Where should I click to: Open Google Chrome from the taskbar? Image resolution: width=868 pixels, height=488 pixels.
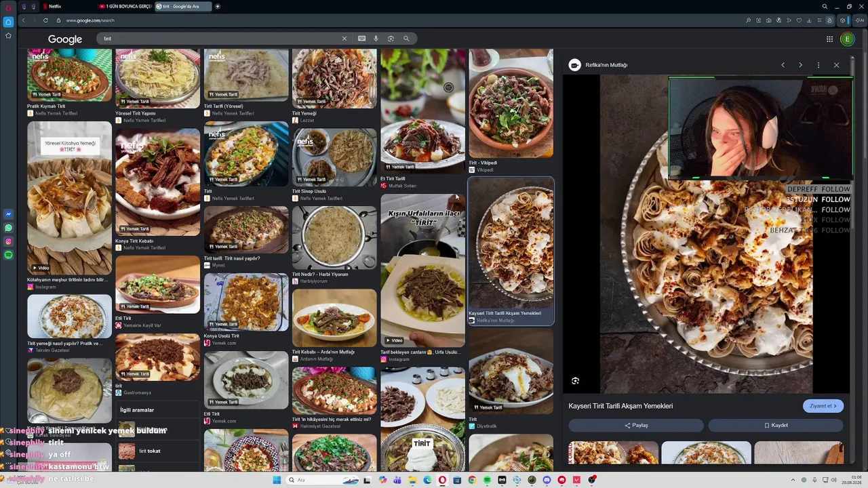click(x=472, y=480)
